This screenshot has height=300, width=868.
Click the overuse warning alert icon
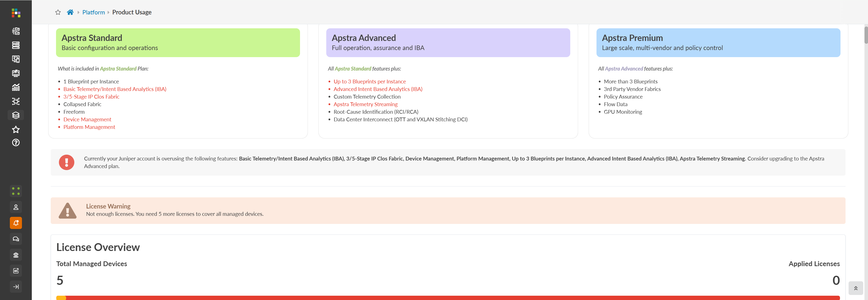(67, 162)
